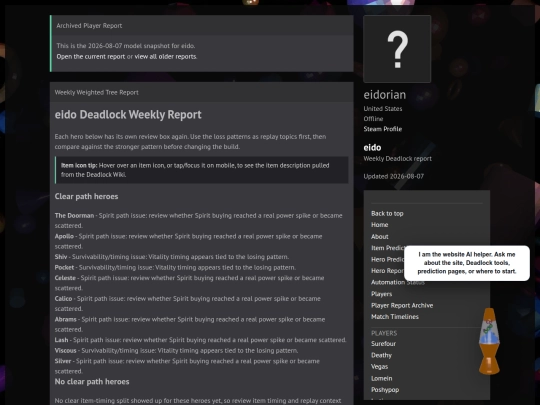Image resolution: width=540 pixels, height=405 pixels.
Task: Click 'Updated 2026-08-07' text
Action: tap(394, 176)
